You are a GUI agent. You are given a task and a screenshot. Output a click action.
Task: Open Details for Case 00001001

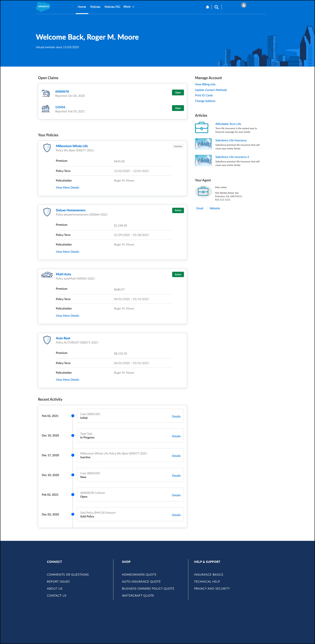[176, 476]
